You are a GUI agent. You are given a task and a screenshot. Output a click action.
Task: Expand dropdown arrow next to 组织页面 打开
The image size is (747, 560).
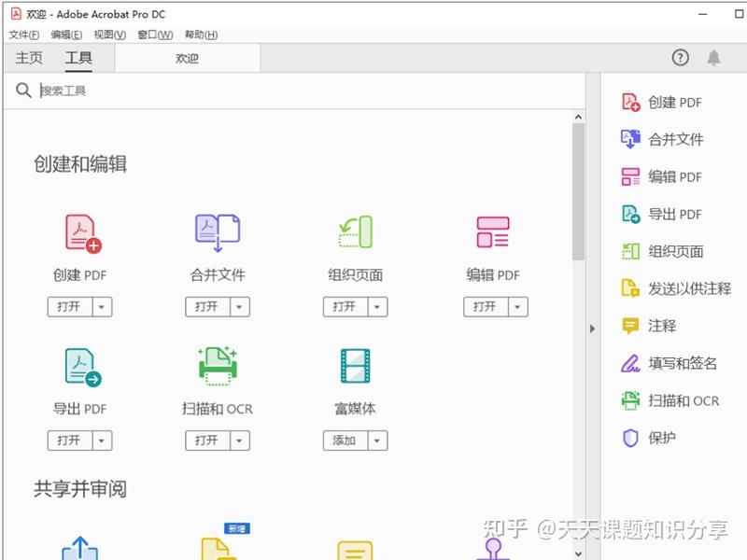[377, 307]
